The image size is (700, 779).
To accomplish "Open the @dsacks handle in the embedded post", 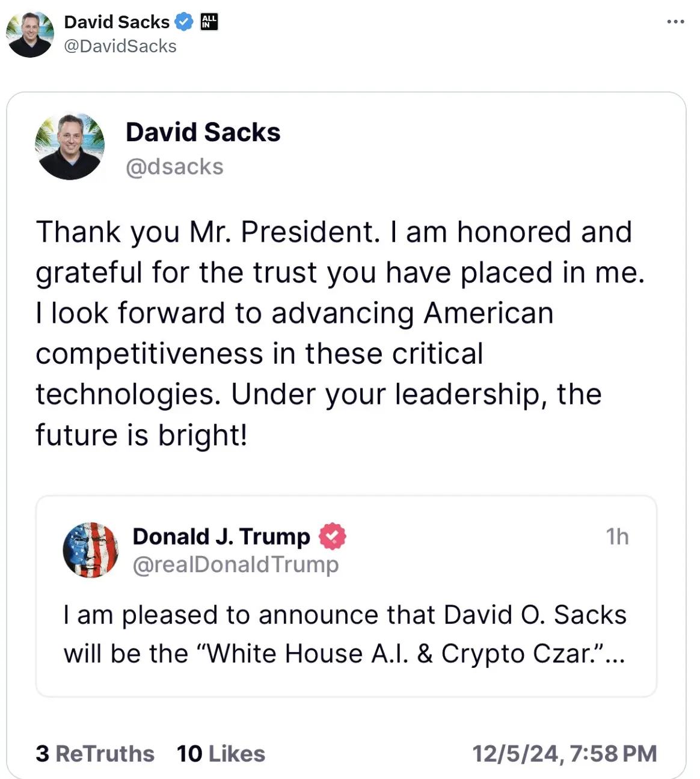I will pyautogui.click(x=174, y=166).
